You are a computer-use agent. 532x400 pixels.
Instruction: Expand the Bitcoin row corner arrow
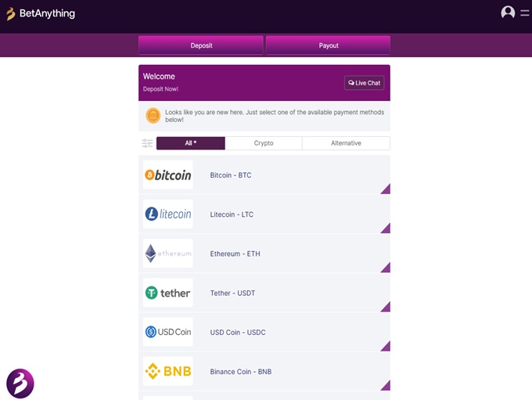click(386, 189)
